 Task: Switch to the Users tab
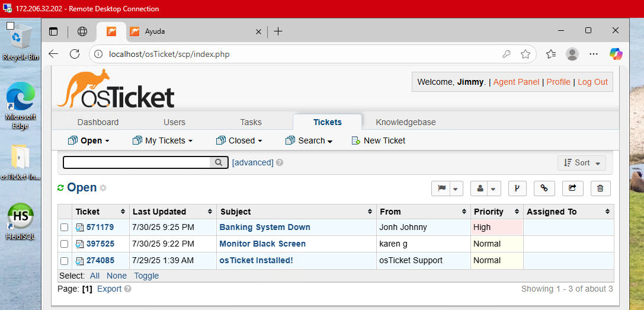tap(174, 122)
